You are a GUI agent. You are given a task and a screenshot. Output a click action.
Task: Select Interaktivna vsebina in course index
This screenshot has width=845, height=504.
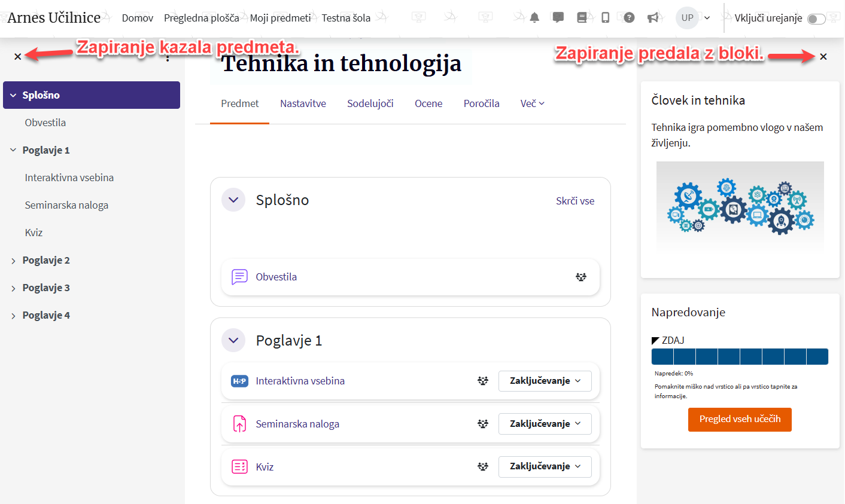click(69, 178)
